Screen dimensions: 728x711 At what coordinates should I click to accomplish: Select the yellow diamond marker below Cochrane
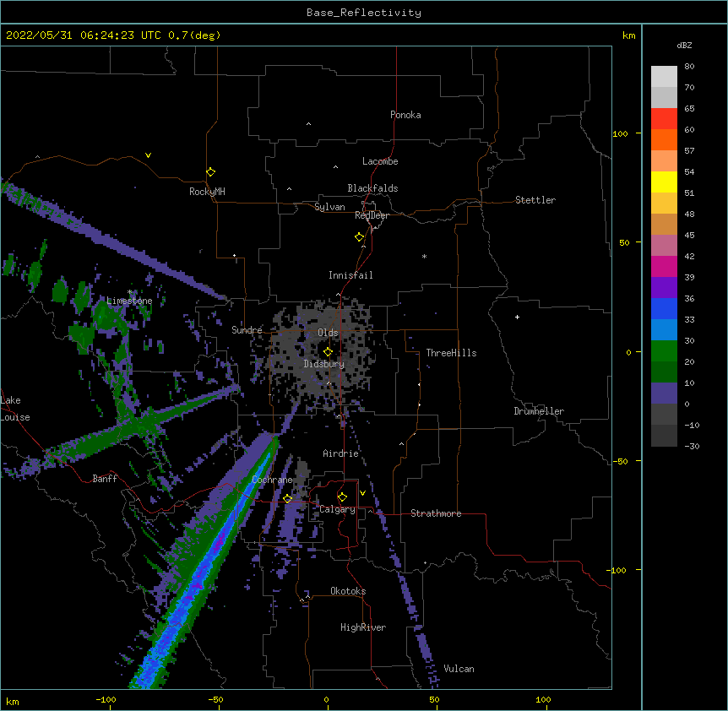tap(287, 499)
